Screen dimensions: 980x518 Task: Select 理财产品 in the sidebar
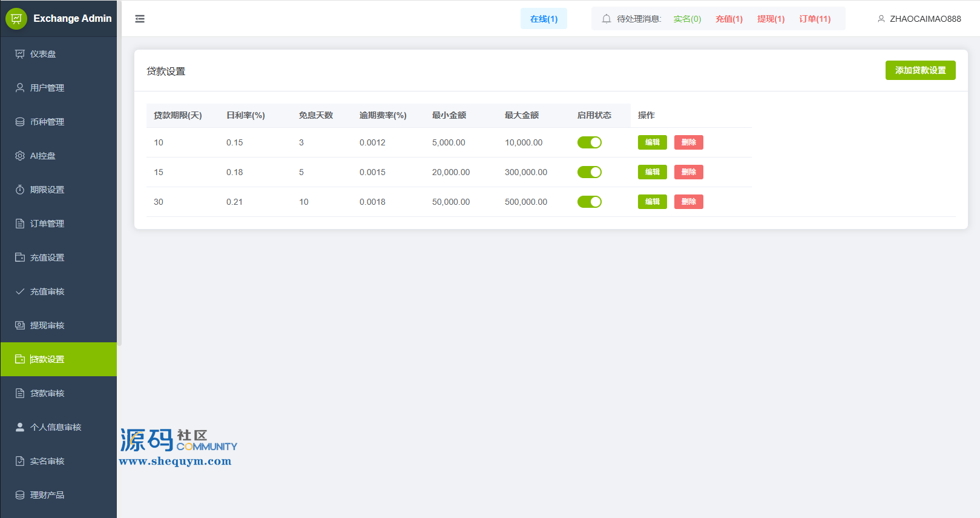click(x=47, y=495)
